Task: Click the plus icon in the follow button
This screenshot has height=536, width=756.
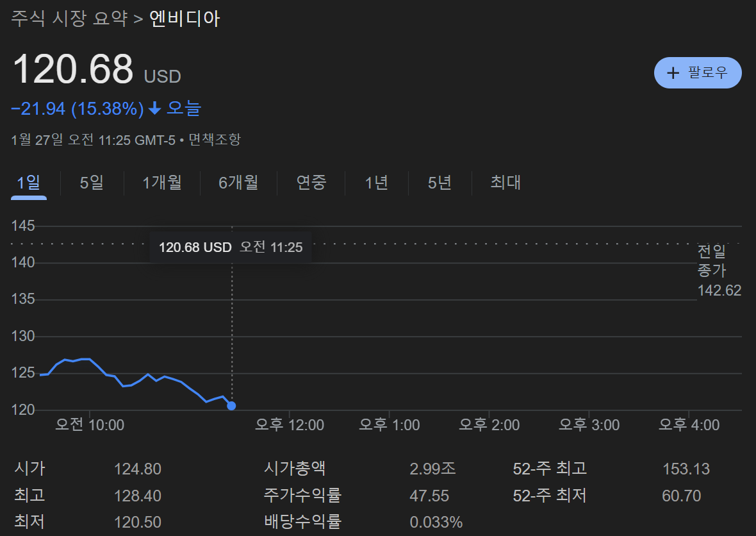Action: 673,73
